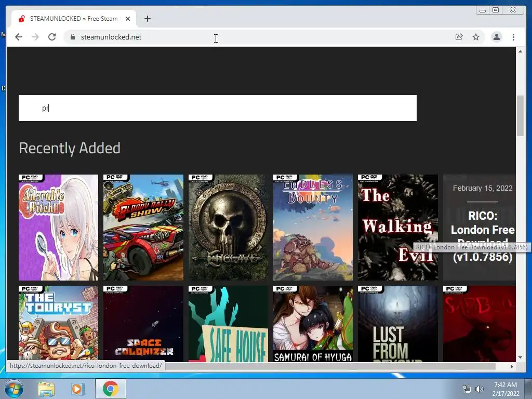Click the forward navigation arrow
Screen dimensions: 532x399
[x=35, y=37]
